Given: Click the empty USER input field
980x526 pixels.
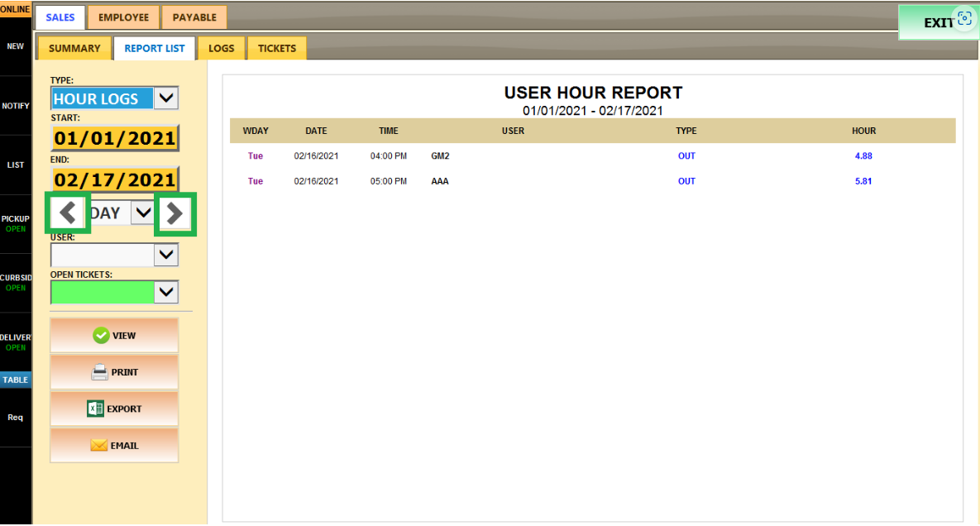Looking at the screenshot, I should point(103,255).
